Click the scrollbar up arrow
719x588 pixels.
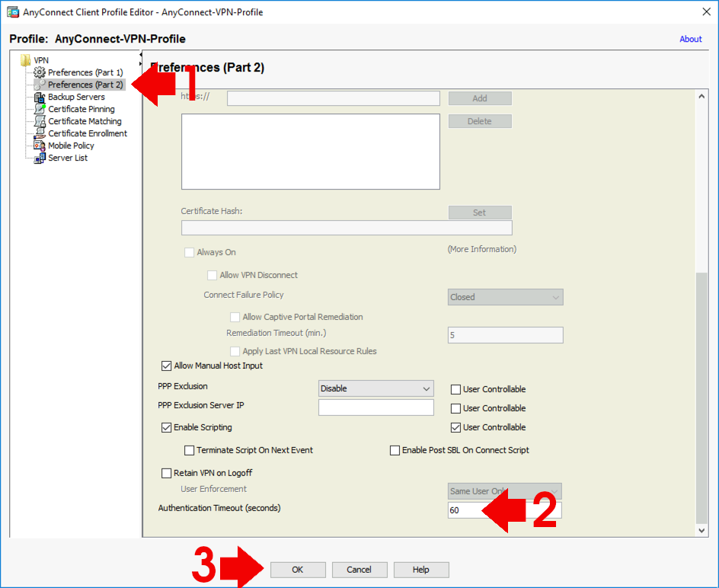(701, 96)
